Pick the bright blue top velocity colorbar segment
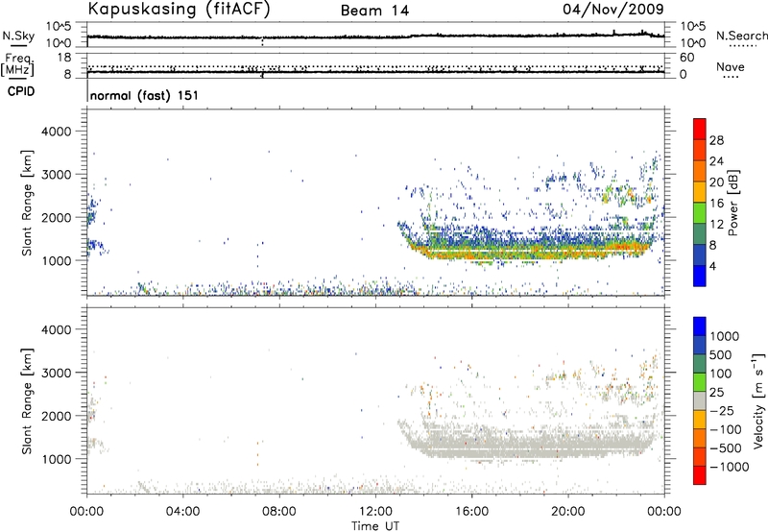Screen dimensions: 768x532 [x=700, y=326]
